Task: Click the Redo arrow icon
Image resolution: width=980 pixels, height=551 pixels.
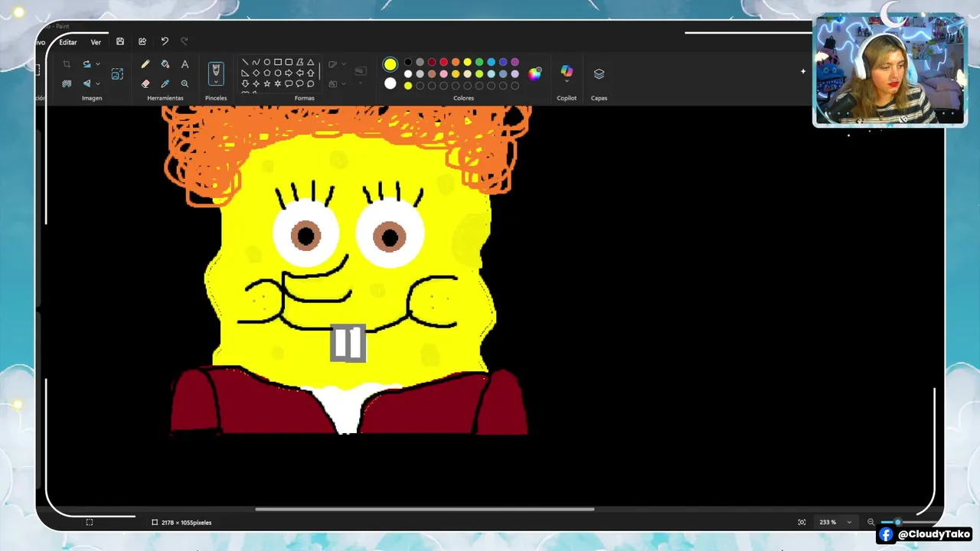Action: (x=185, y=41)
